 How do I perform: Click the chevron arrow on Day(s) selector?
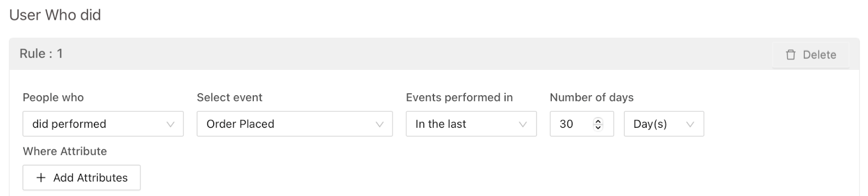pos(690,124)
